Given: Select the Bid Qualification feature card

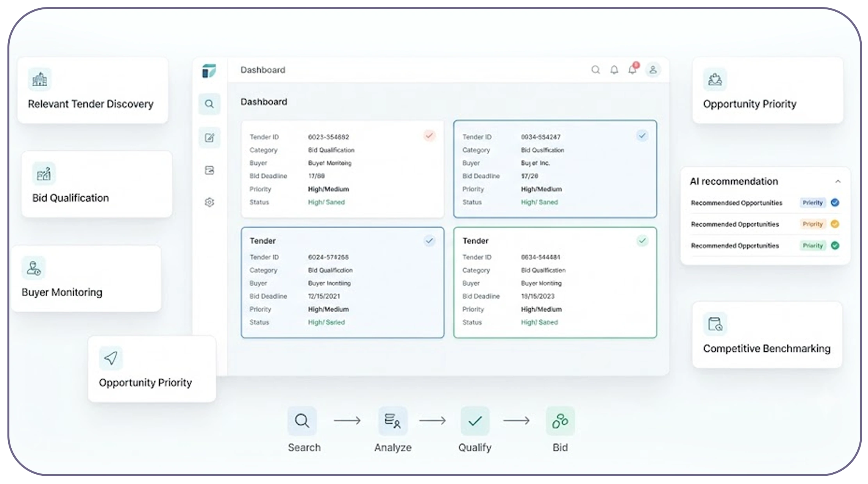Looking at the screenshot, I should click(97, 184).
